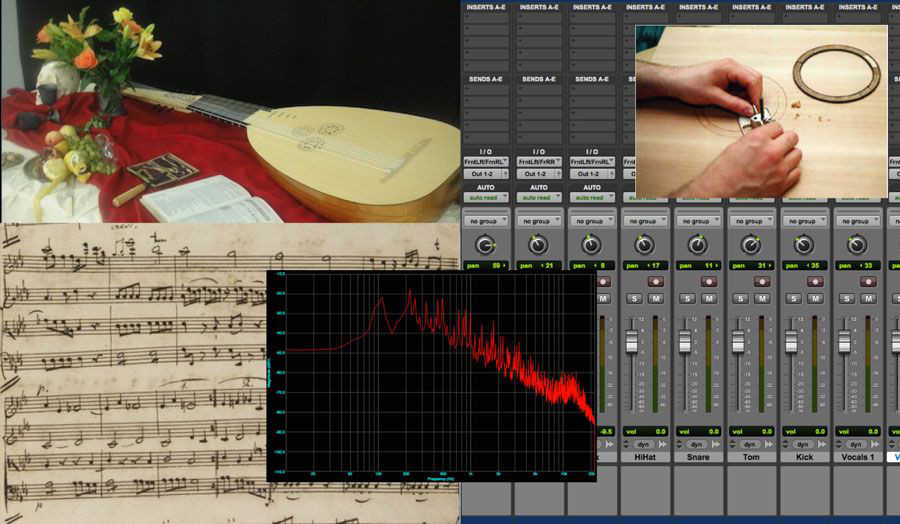
Task: Select the Tom track name
Action: pos(751,457)
